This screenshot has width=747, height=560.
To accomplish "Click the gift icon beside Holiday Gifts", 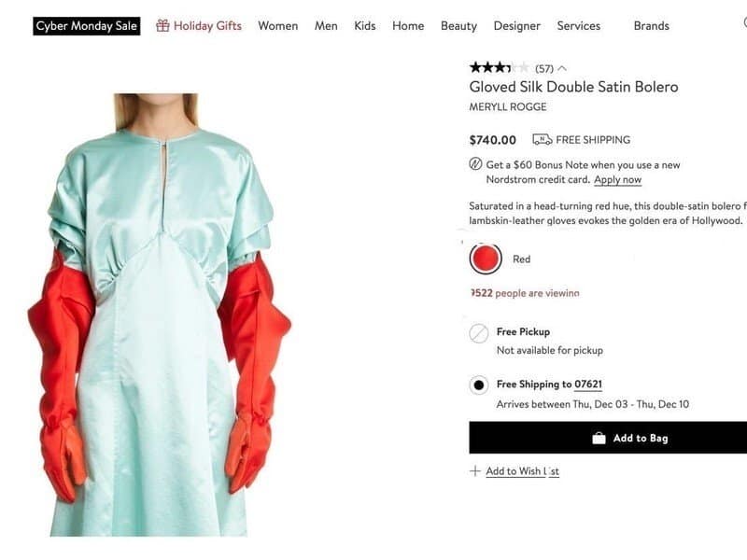I will coord(162,26).
